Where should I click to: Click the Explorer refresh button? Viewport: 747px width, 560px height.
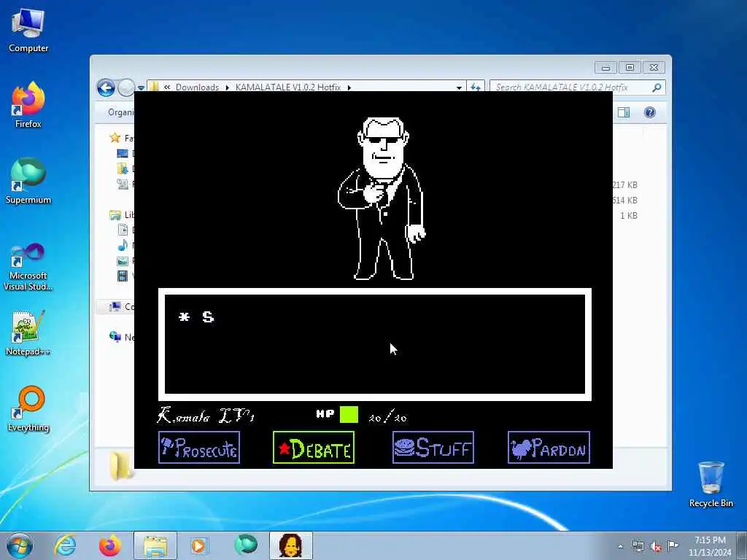pyautogui.click(x=476, y=87)
